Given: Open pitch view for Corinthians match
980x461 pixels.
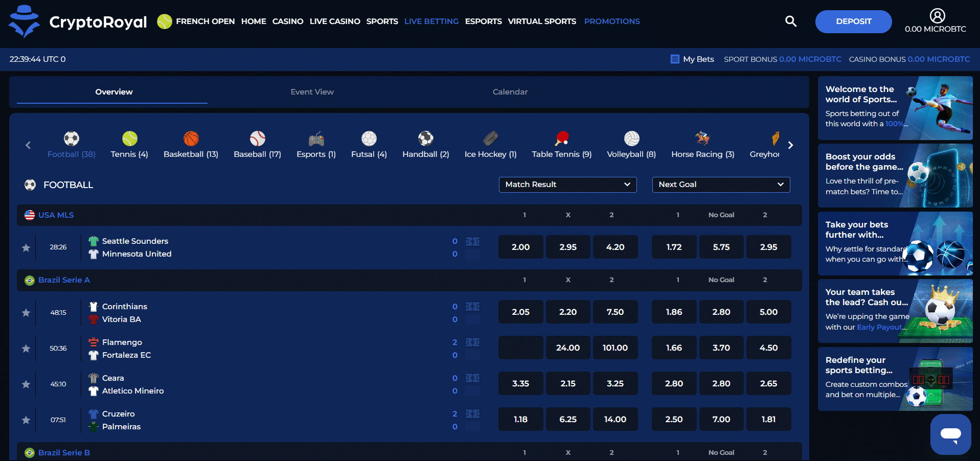Looking at the screenshot, I should click(472, 307).
